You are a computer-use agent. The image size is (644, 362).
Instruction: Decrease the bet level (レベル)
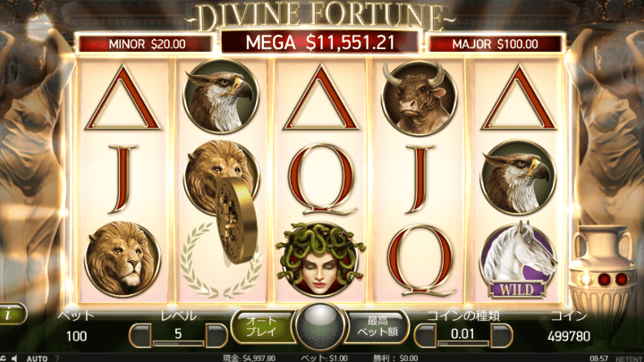pyautogui.click(x=140, y=335)
